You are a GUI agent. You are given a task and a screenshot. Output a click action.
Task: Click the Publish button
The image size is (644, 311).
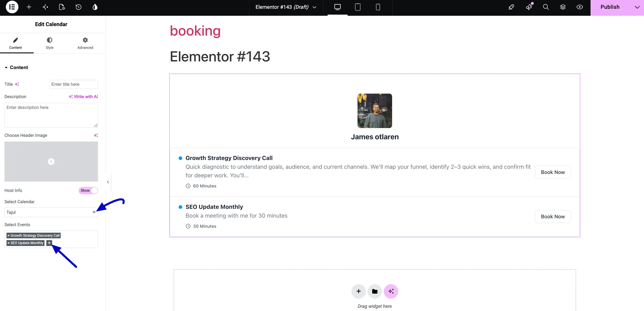tap(610, 7)
